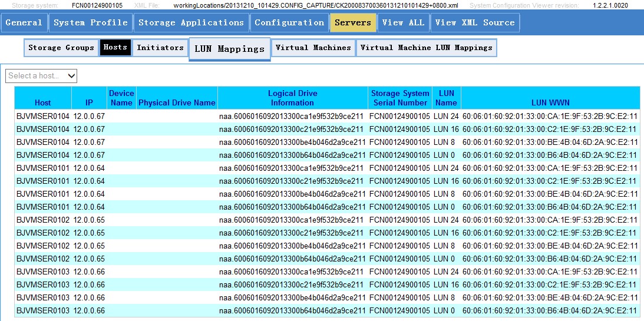Open the View XML Source tab
The image size is (644, 321).
475,22
